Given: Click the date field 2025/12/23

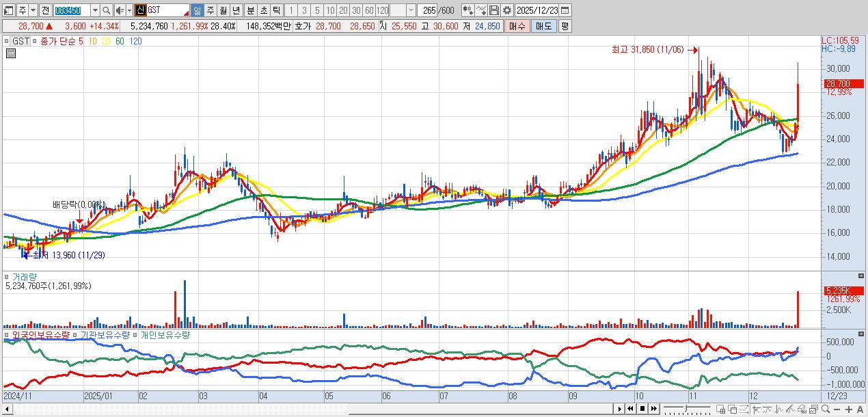Looking at the screenshot, I should click(537, 10).
